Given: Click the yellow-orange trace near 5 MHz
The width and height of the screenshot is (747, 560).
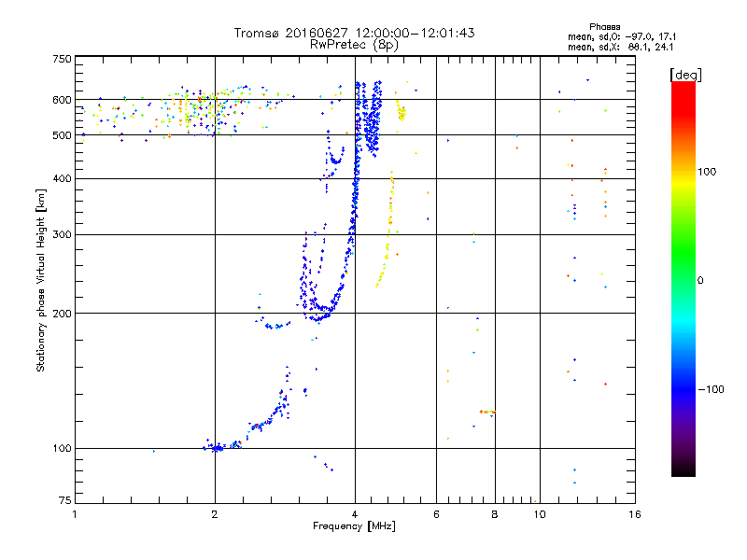Looking at the screenshot, I should pyautogui.click(x=388, y=229).
